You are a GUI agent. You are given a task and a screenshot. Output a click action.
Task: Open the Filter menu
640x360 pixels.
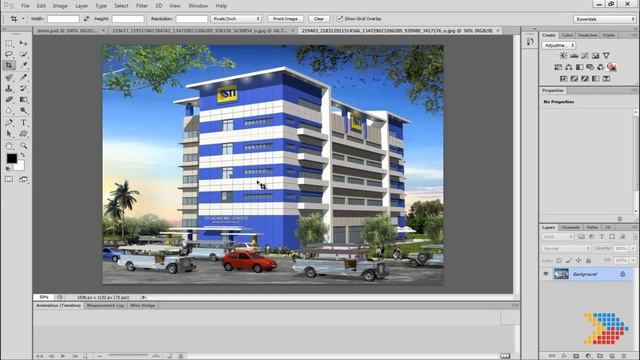point(142,6)
